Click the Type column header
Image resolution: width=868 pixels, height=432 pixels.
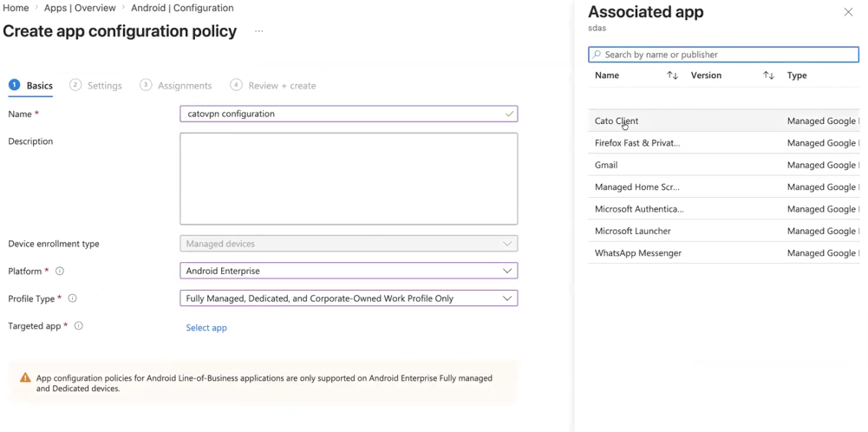coord(797,75)
